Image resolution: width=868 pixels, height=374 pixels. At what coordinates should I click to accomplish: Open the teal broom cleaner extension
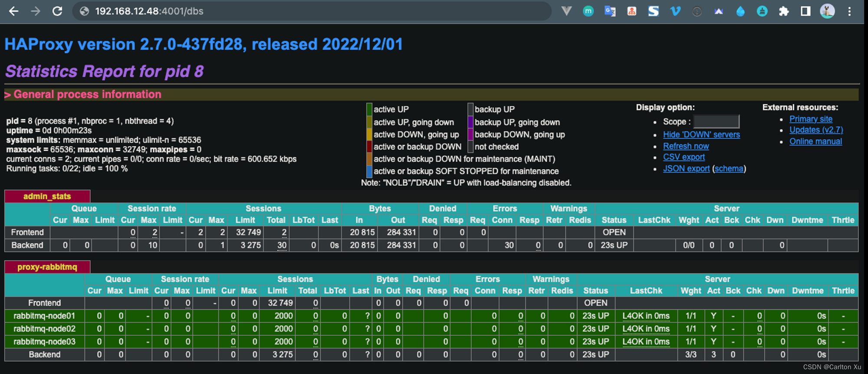(x=762, y=11)
